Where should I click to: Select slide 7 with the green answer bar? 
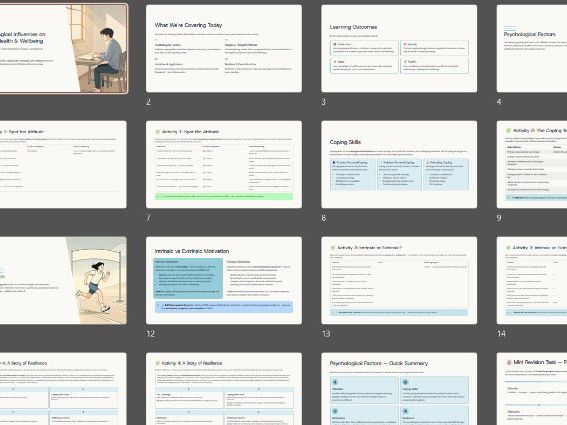pos(224,165)
